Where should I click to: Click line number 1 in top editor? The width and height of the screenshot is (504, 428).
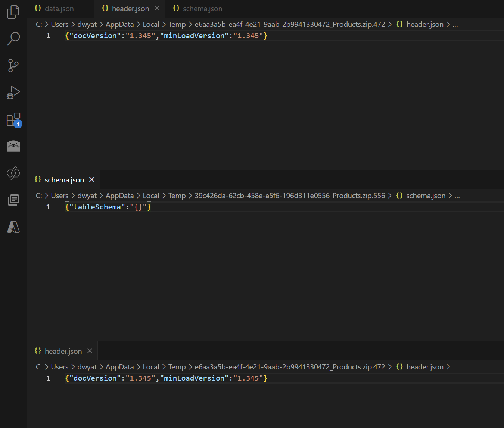(48, 35)
